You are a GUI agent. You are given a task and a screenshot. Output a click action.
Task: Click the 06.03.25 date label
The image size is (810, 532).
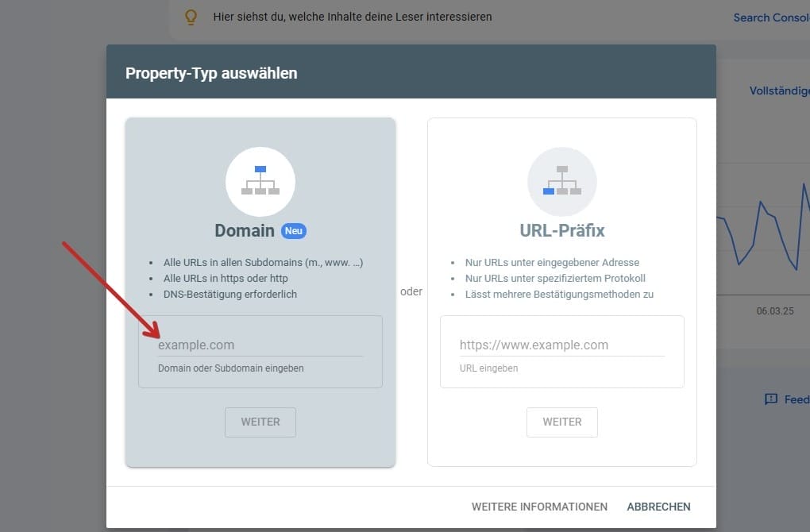[774, 311]
